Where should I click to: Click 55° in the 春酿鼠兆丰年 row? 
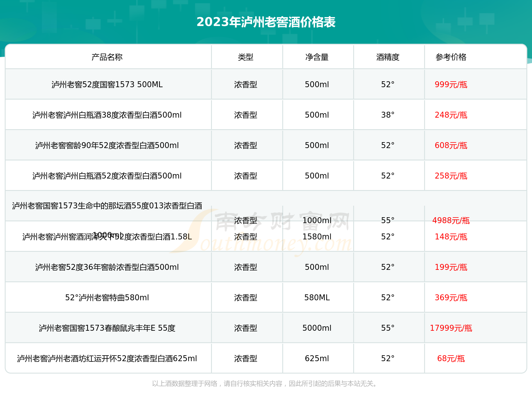click(388, 328)
